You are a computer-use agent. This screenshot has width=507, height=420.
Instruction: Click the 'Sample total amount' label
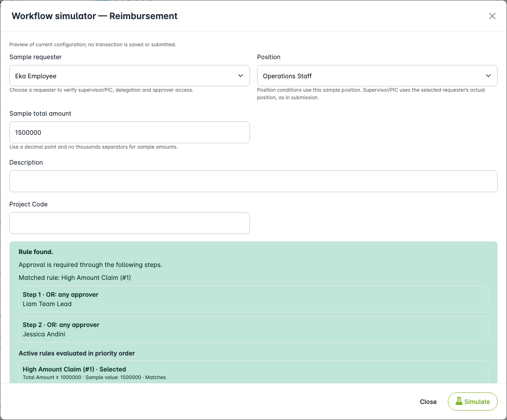tap(40, 113)
